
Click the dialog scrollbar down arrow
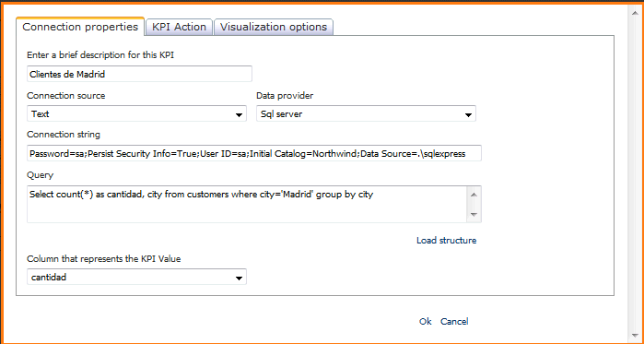637,335
